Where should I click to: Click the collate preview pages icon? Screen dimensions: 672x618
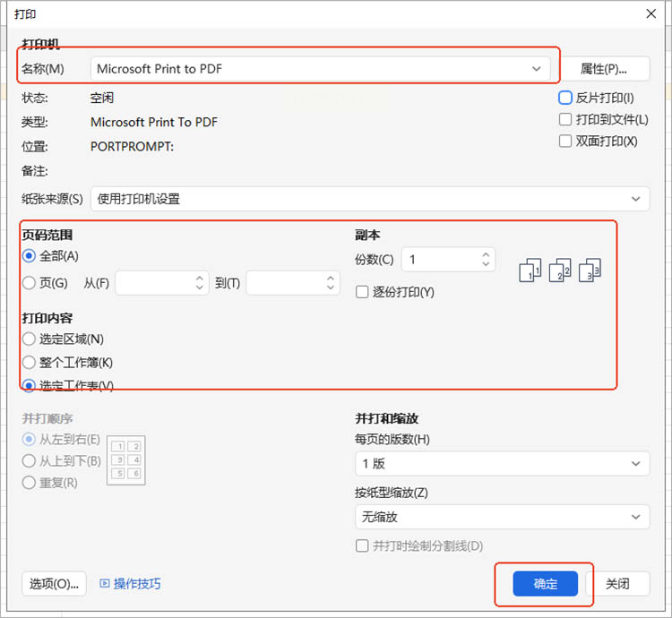pyautogui.click(x=560, y=270)
